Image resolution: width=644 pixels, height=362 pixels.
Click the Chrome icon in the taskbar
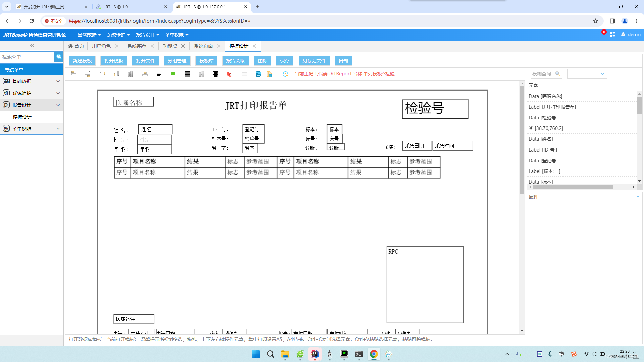[374, 354]
